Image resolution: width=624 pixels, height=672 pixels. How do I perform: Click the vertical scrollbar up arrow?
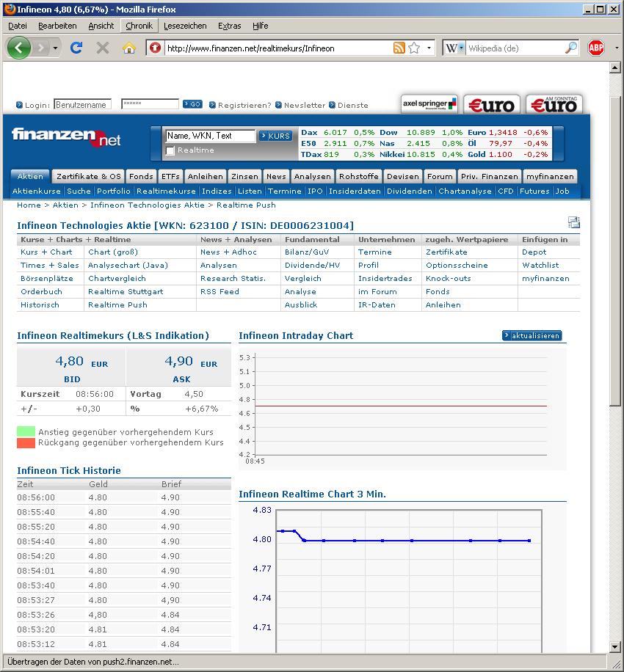tap(614, 67)
